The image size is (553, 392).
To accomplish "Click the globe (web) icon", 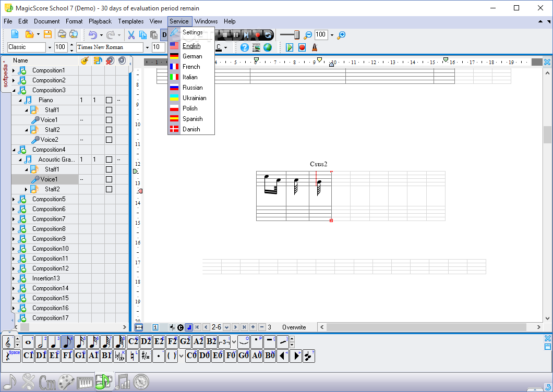I will [268, 47].
